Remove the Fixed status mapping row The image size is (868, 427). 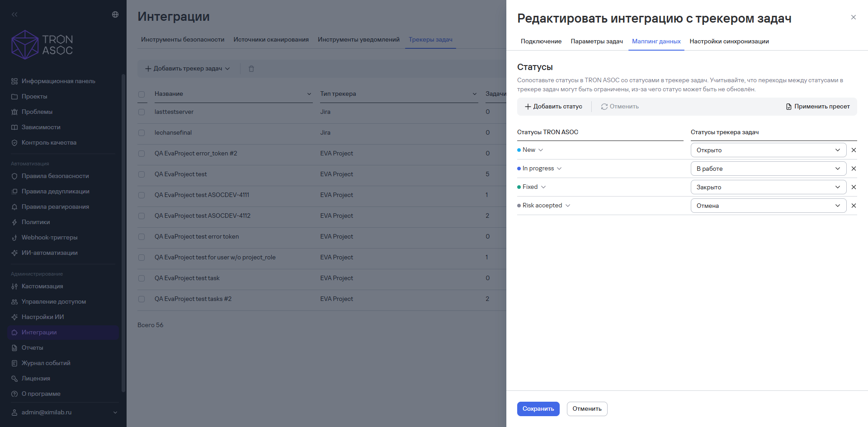[854, 187]
